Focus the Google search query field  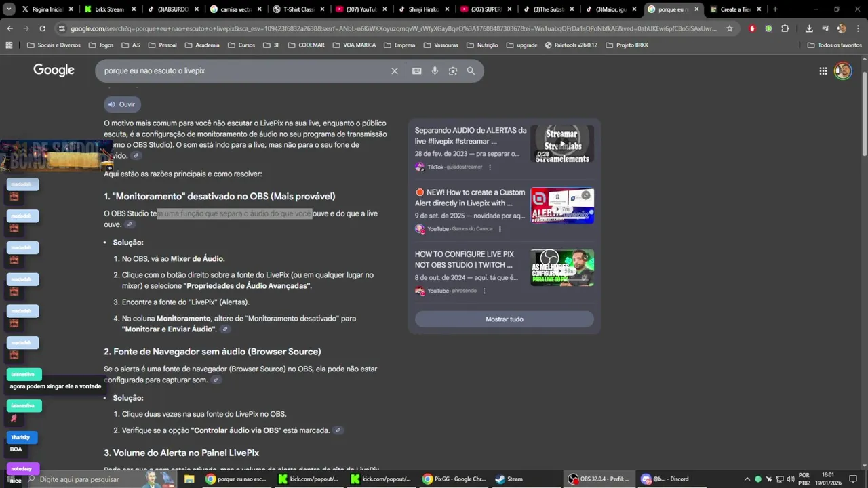click(x=244, y=71)
